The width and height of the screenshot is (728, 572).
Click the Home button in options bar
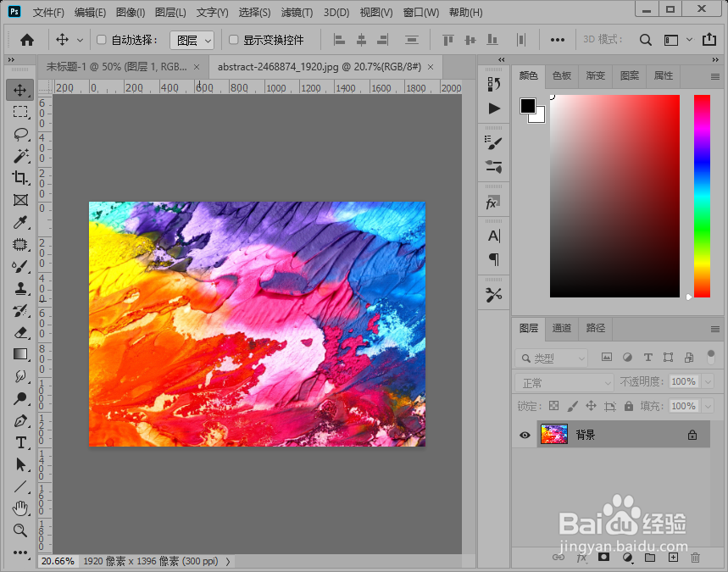[27, 40]
